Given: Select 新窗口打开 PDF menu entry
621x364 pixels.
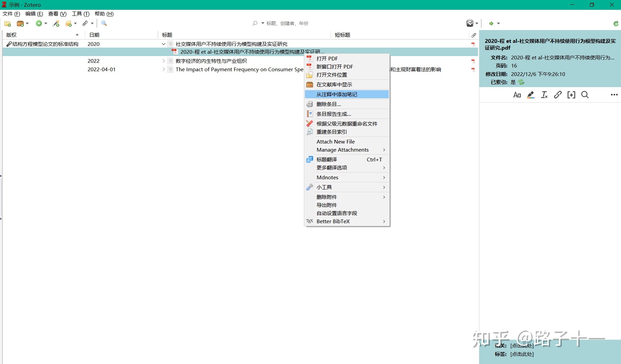Looking at the screenshot, I should coord(347,67).
